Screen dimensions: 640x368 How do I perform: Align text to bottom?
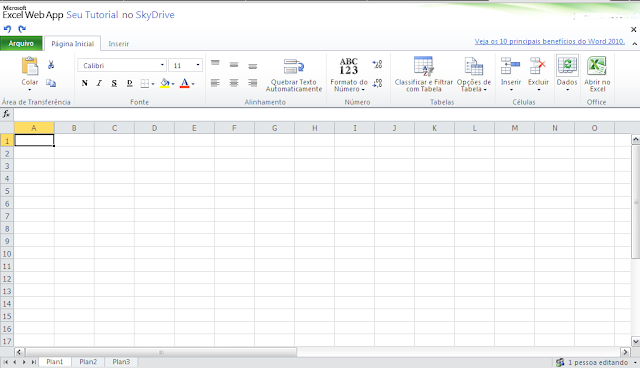click(253, 66)
